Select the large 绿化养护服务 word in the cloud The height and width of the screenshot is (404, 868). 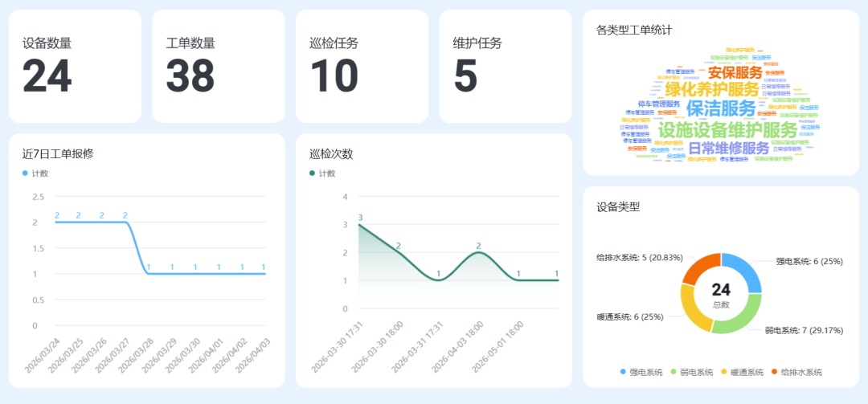pos(712,88)
